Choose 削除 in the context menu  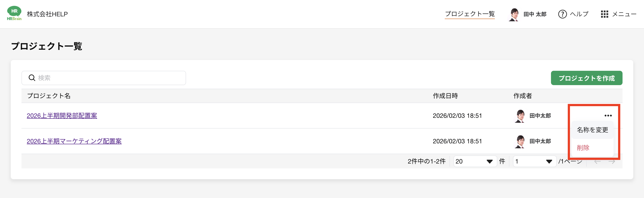[583, 148]
